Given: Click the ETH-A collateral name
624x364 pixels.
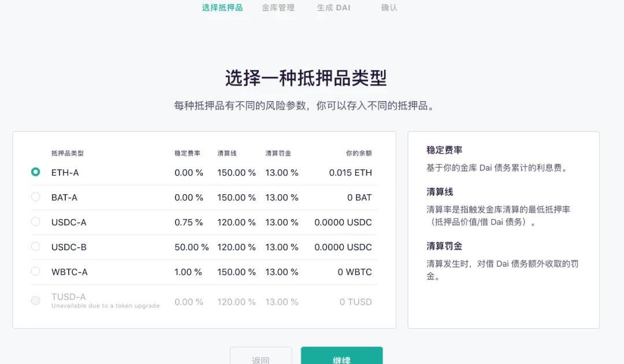Looking at the screenshot, I should 65,172.
